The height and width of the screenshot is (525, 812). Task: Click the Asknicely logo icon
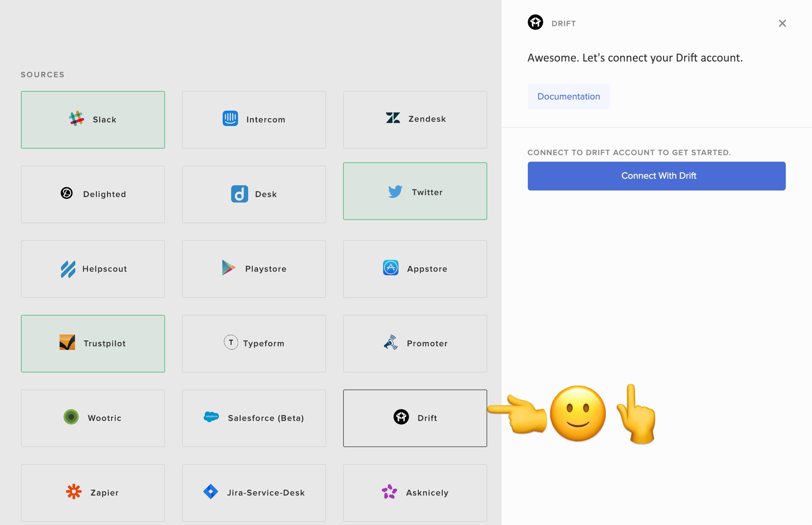(389, 492)
